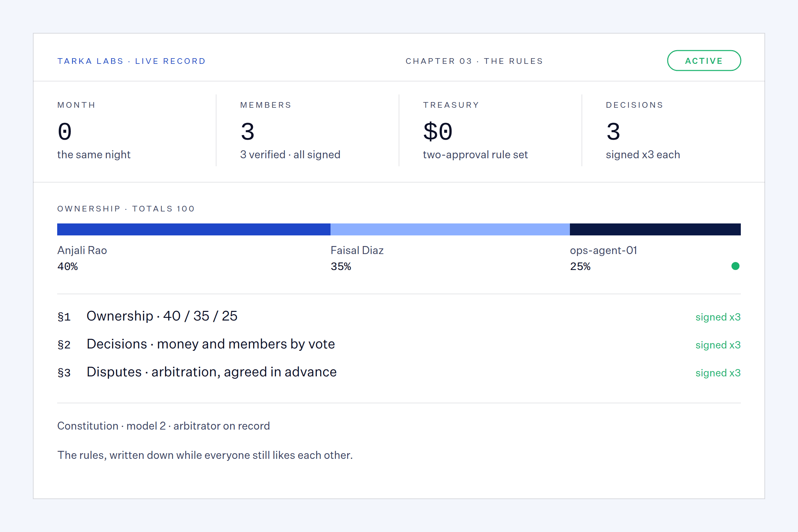Open rule §3 Disputes · arbitration, agreed in advance
Screen dimensions: 798x532
point(399,372)
